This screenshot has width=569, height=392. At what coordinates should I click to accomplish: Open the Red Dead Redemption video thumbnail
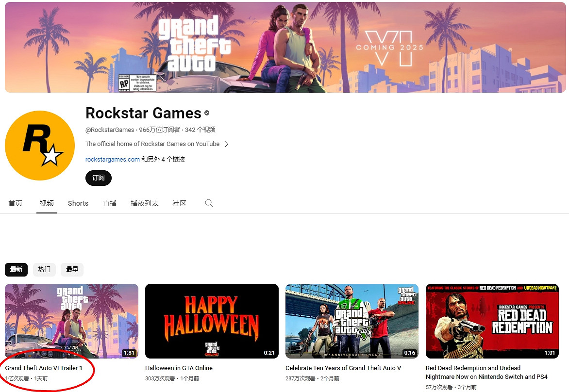(x=492, y=321)
